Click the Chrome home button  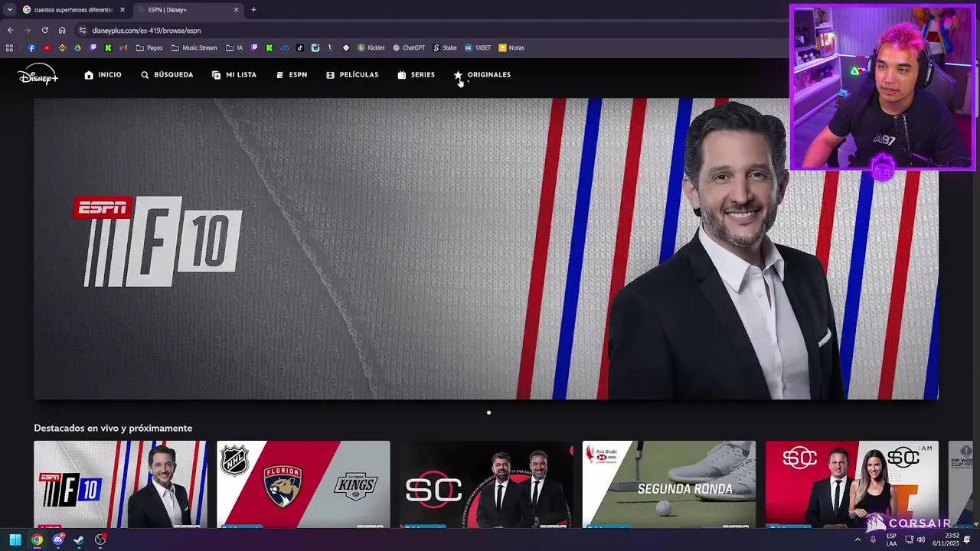[62, 31]
